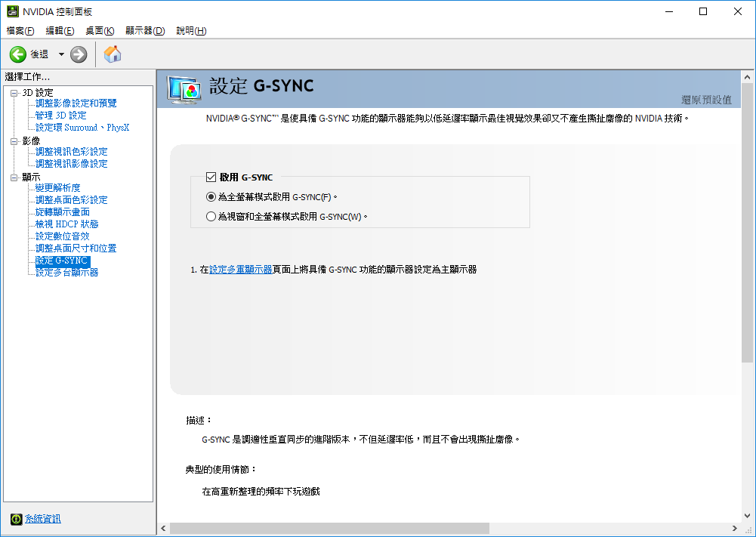Click the green Back arrow icon
This screenshot has height=537, width=756.
click(18, 54)
